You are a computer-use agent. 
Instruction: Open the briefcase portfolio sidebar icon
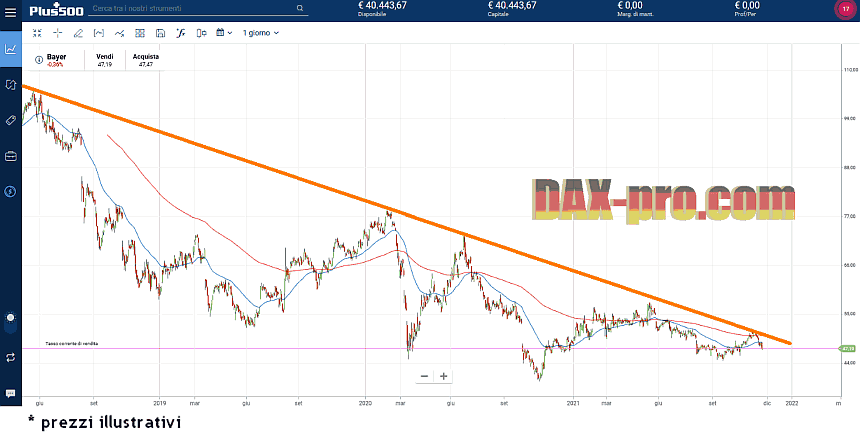[10, 156]
